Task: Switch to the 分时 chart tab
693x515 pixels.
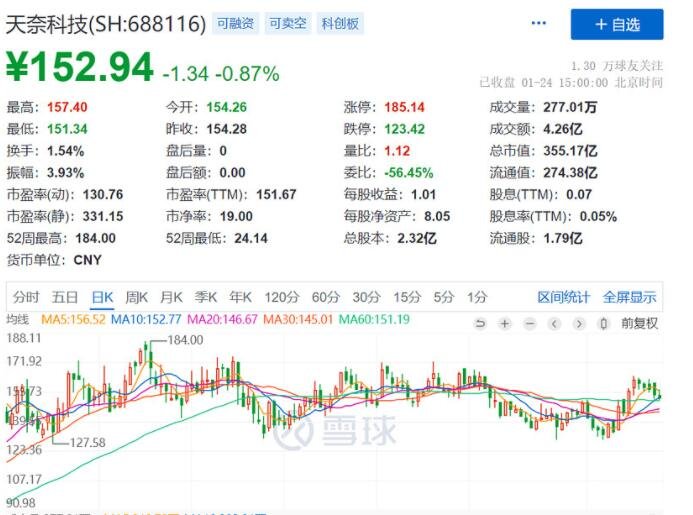Action: 26,297
